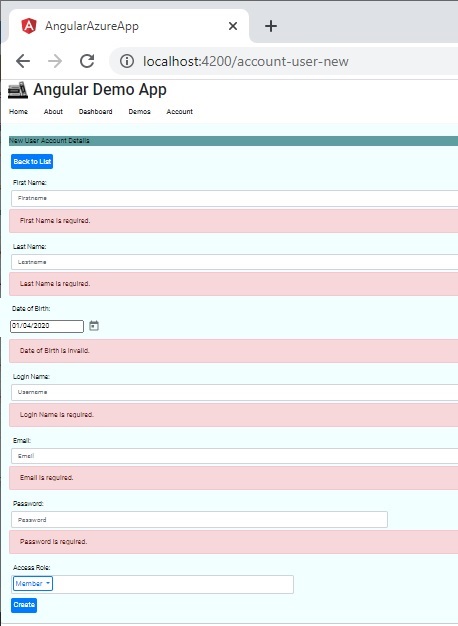
Task: Open the Demos navigation menu
Action: click(x=139, y=111)
